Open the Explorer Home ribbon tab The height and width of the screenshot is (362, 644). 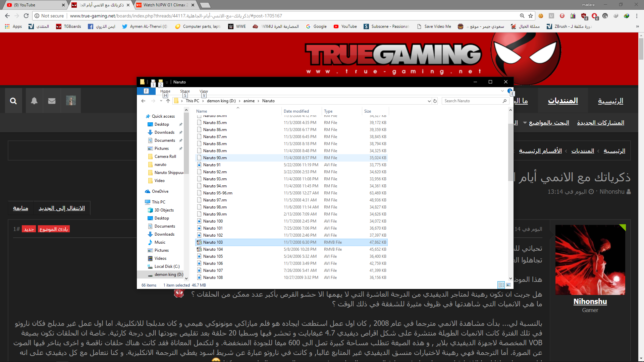coord(165,91)
